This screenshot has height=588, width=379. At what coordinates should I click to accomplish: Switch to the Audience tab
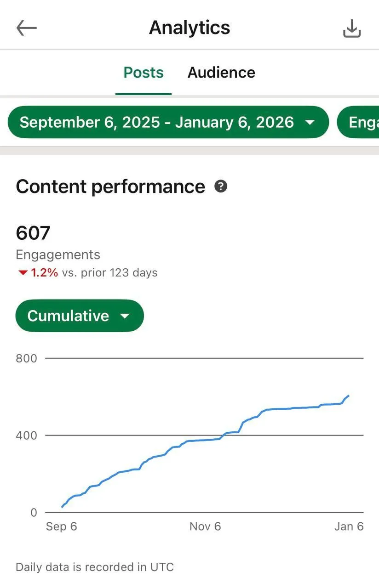click(221, 73)
